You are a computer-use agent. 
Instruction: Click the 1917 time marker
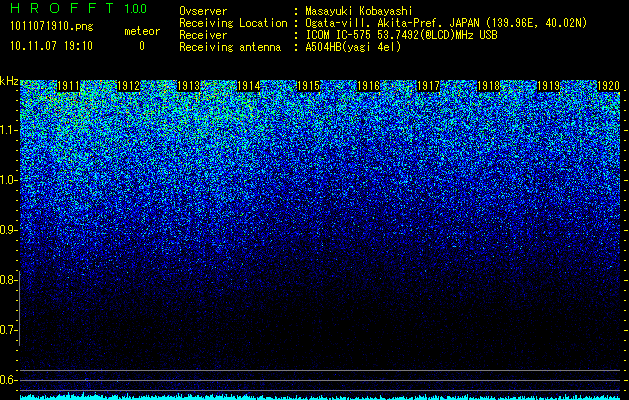[x=428, y=86]
